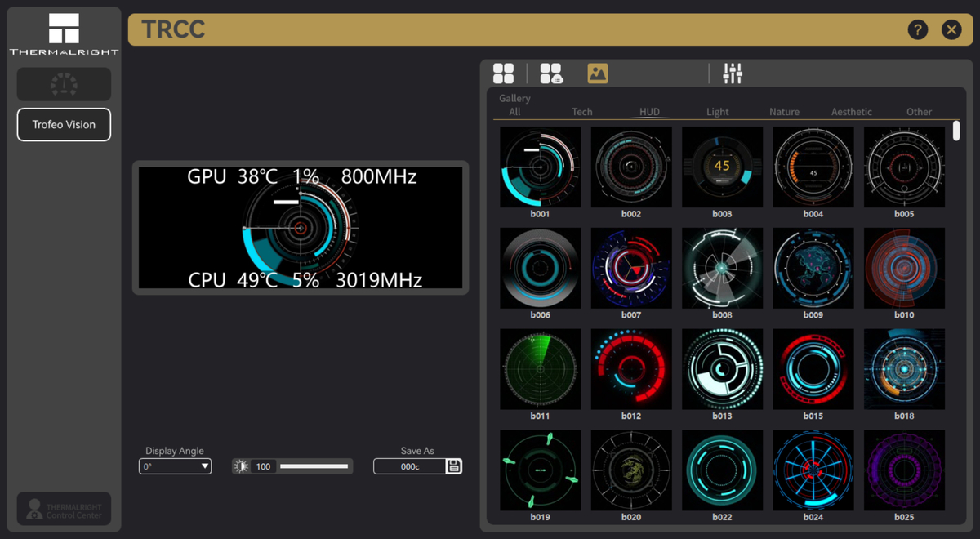The width and height of the screenshot is (980, 539).
Task: Click the Thermalright logo
Action: (64, 33)
